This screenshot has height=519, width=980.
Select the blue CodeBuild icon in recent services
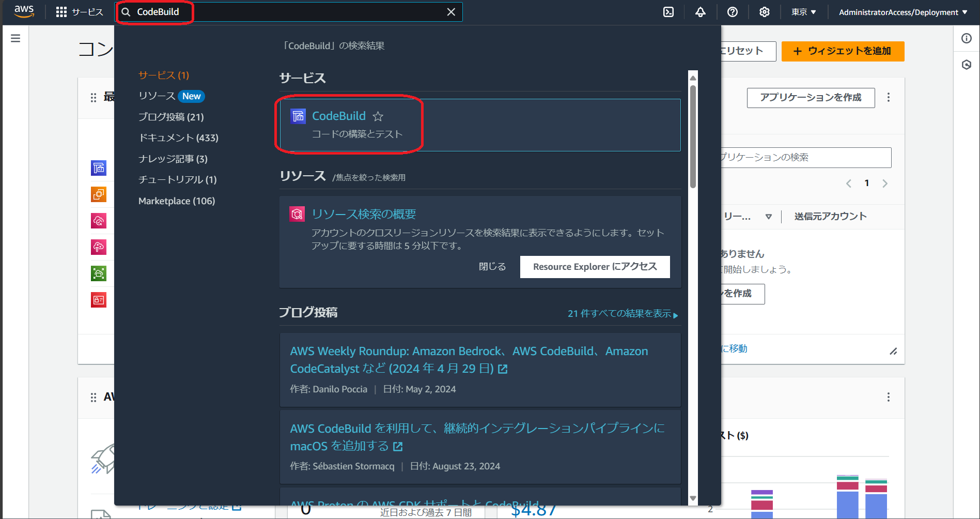[99, 167]
